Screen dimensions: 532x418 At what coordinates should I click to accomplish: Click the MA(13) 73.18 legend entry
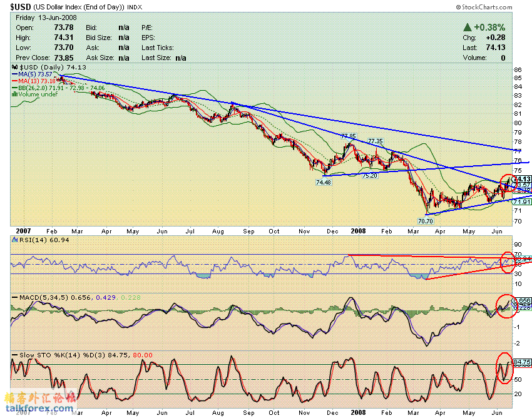pyautogui.click(x=34, y=81)
